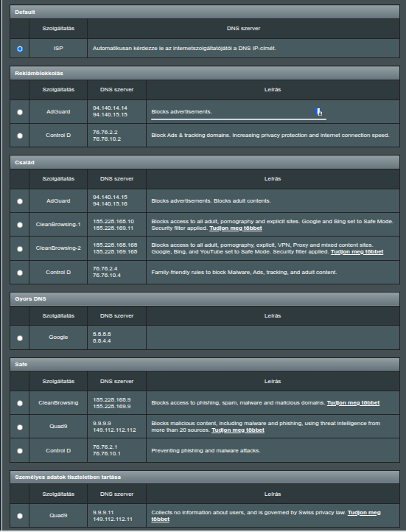Open Tudjon meg többet link for Quad9 9.9.9.9

(x=238, y=430)
